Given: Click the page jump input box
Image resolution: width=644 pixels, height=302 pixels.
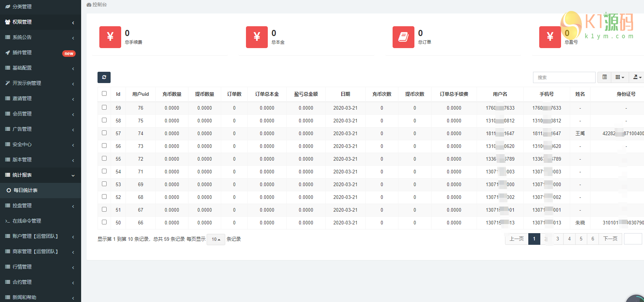Looking at the screenshot, I should pos(633,239).
